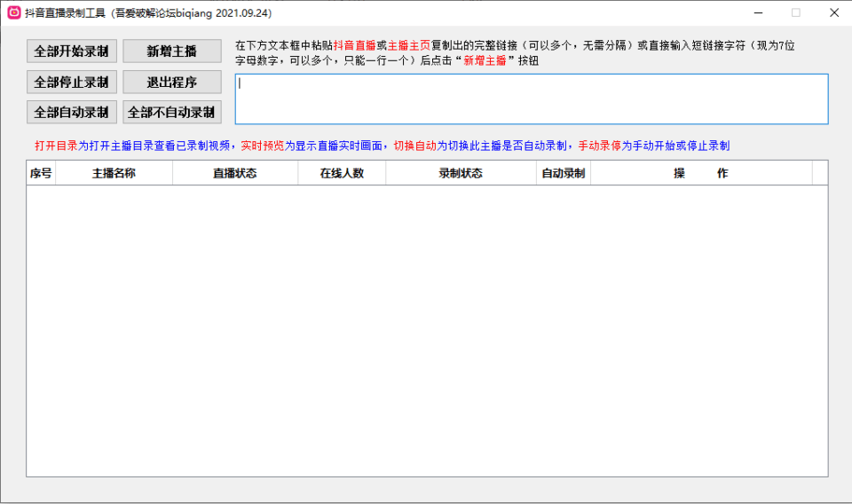Add a streamer with 新增主播 button

coord(171,51)
